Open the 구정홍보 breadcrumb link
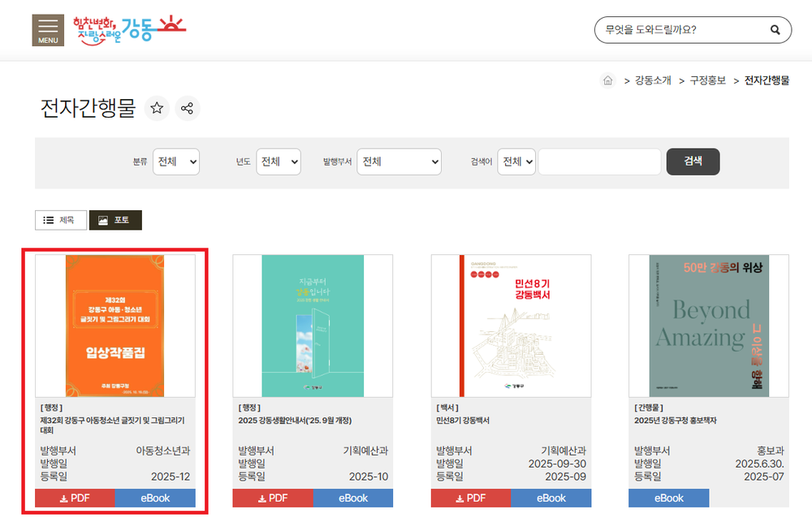Screen dimensions: 812x518 [707, 80]
